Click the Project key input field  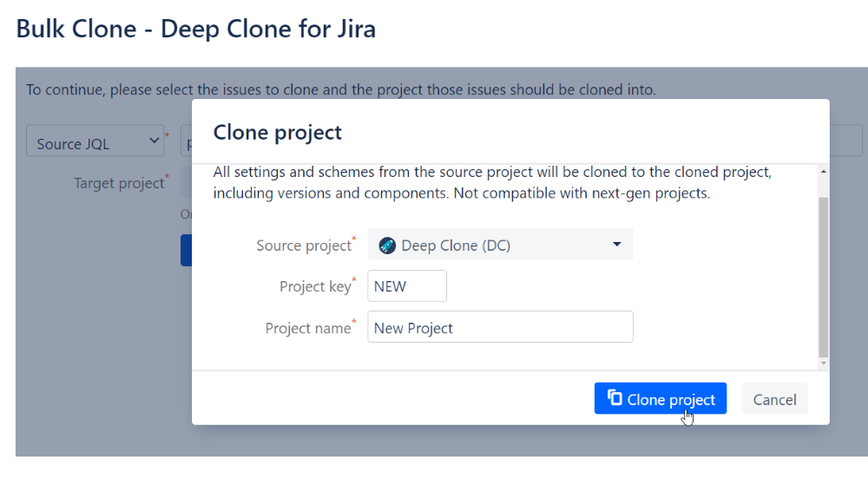[407, 286]
